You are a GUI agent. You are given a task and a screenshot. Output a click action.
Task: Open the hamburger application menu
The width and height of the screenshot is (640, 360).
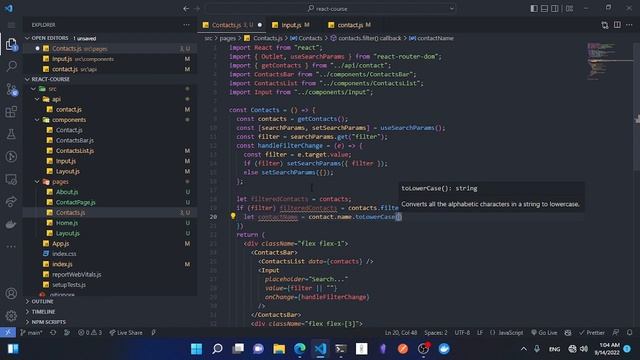(11, 25)
